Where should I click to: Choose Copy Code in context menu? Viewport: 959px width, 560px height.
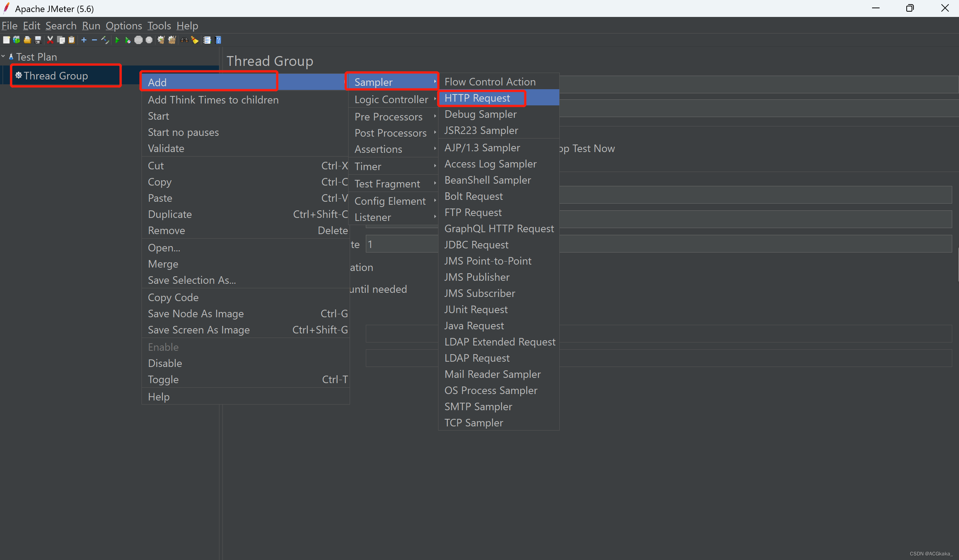pos(245,297)
